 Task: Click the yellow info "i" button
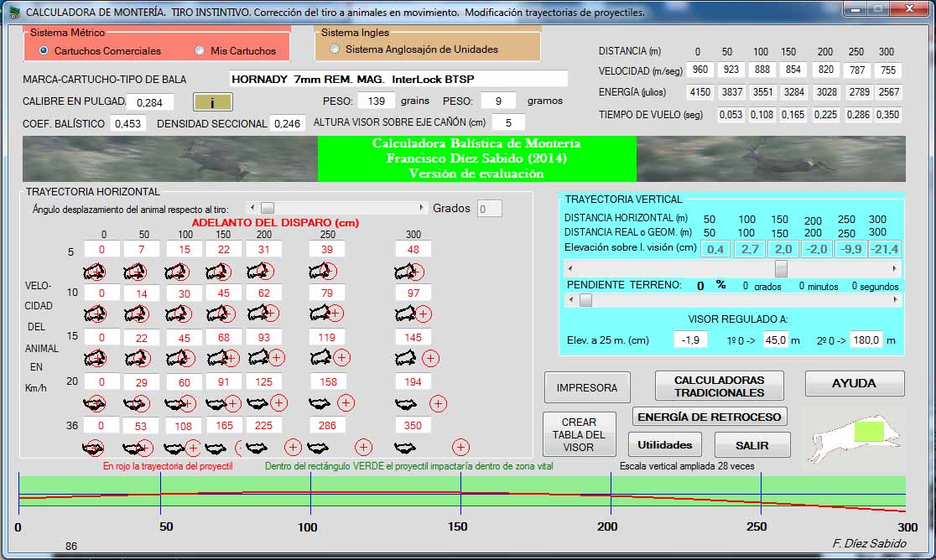pyautogui.click(x=212, y=102)
